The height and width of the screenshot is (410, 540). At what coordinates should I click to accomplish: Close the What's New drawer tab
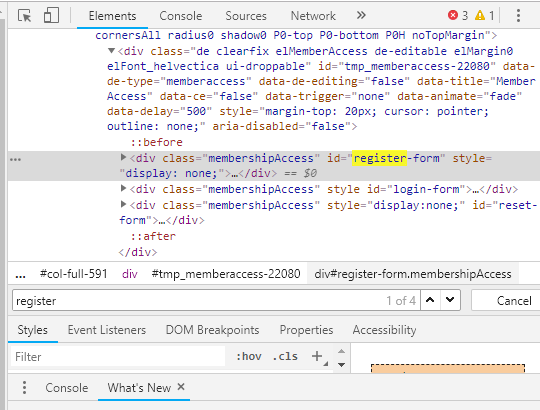[181, 387]
